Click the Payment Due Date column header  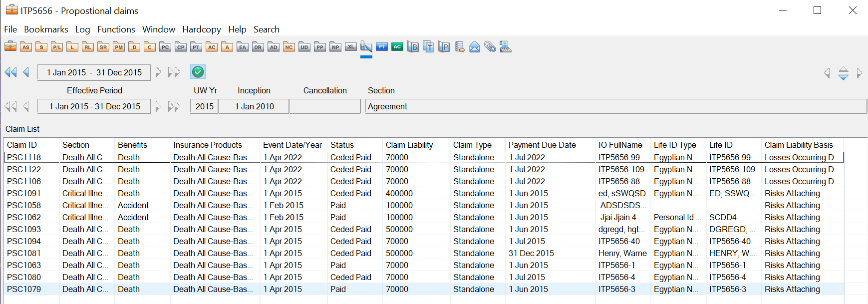pos(542,145)
